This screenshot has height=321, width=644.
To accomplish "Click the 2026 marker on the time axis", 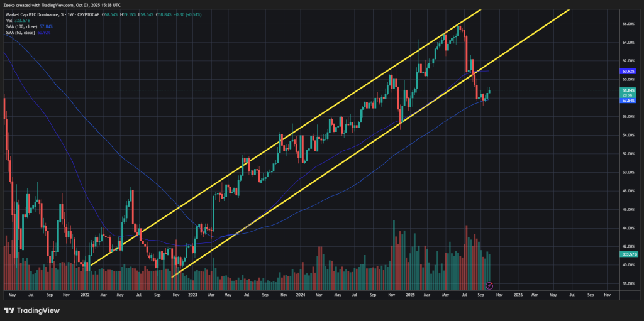I will pyautogui.click(x=518, y=294).
